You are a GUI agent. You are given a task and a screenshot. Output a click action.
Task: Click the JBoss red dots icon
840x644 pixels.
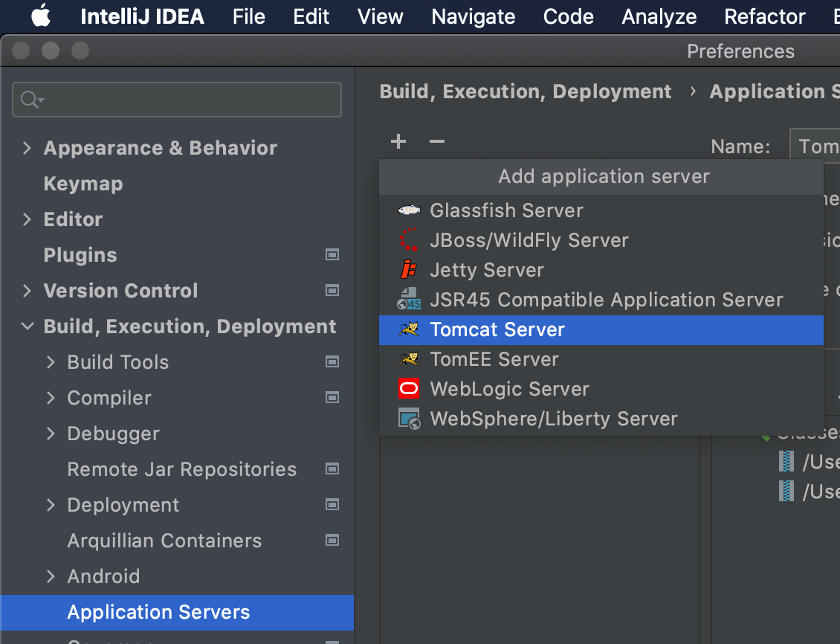[409, 239]
